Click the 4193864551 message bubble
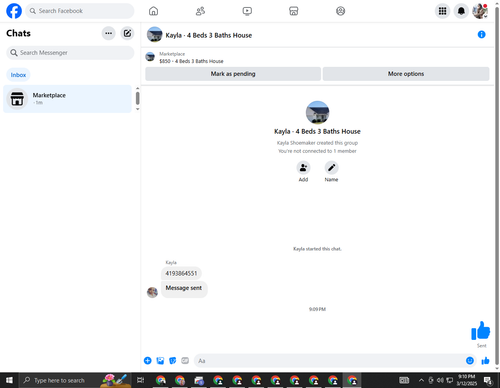This screenshot has height=388, width=500. [x=181, y=273]
